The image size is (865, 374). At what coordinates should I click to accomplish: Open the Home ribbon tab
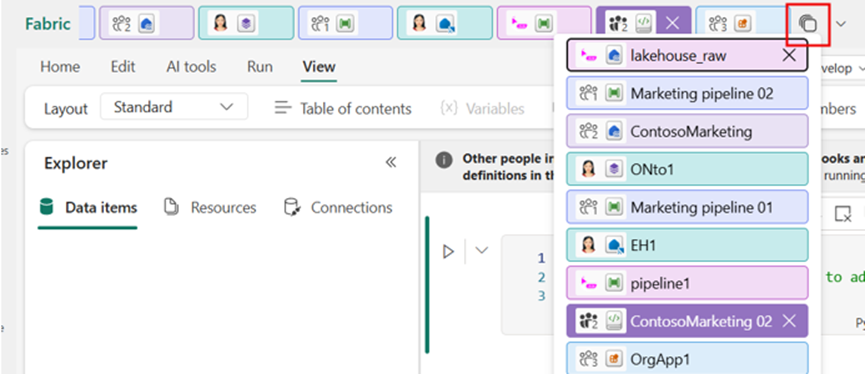click(x=60, y=67)
